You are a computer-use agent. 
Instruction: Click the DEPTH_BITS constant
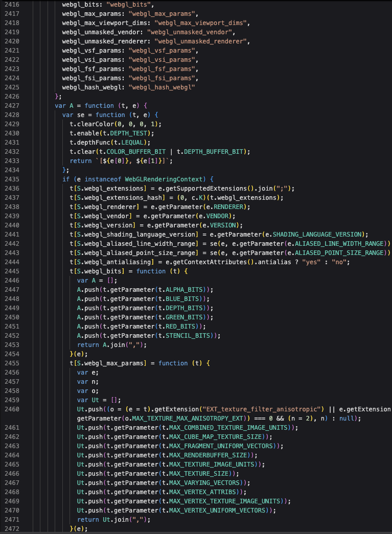pyautogui.click(x=183, y=308)
